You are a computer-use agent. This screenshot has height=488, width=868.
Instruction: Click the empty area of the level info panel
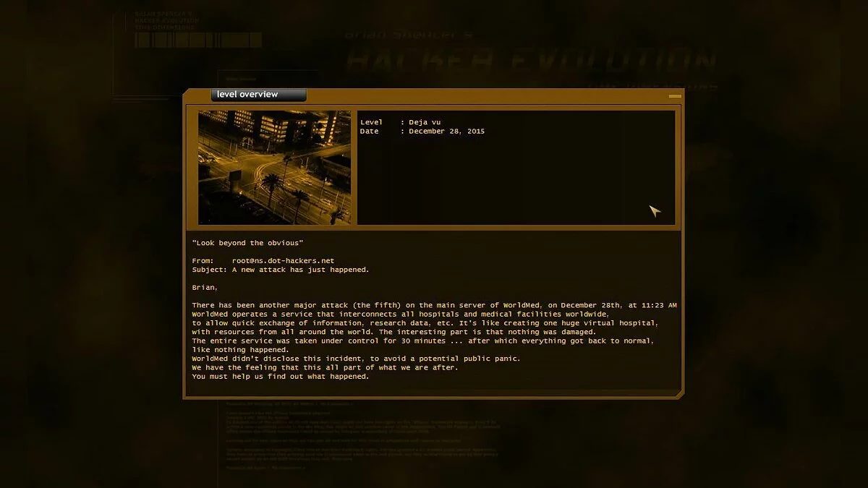point(516,181)
